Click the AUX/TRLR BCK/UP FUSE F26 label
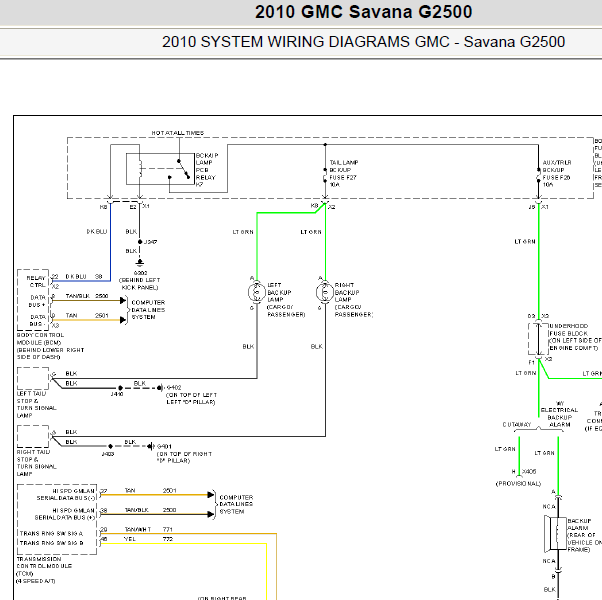This screenshot has width=602, height=600. pyautogui.click(x=557, y=174)
